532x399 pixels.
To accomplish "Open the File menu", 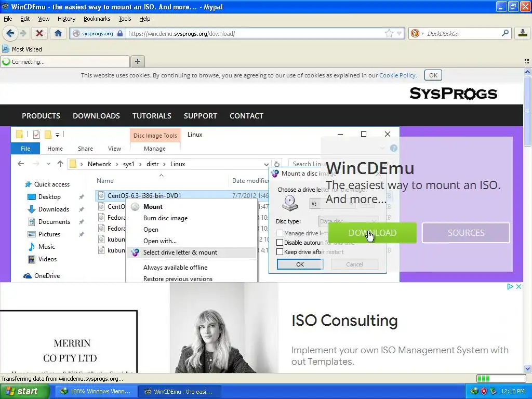I will coord(8,19).
